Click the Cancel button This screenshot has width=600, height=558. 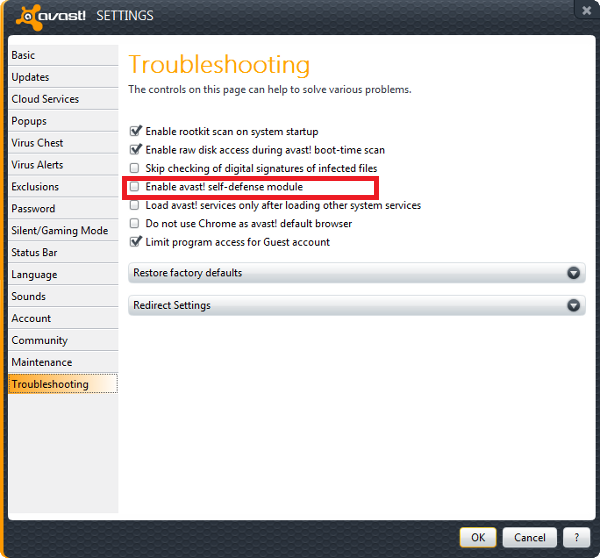coord(530,538)
